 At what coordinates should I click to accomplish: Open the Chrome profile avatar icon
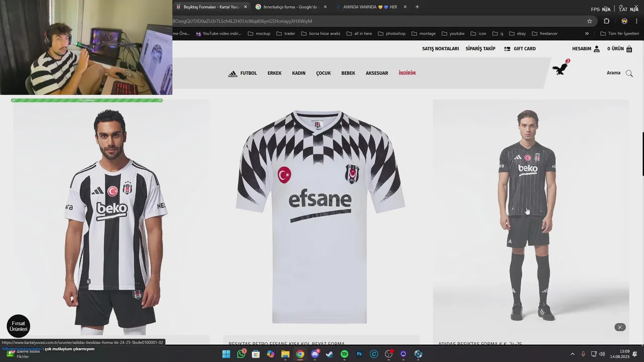click(x=624, y=21)
